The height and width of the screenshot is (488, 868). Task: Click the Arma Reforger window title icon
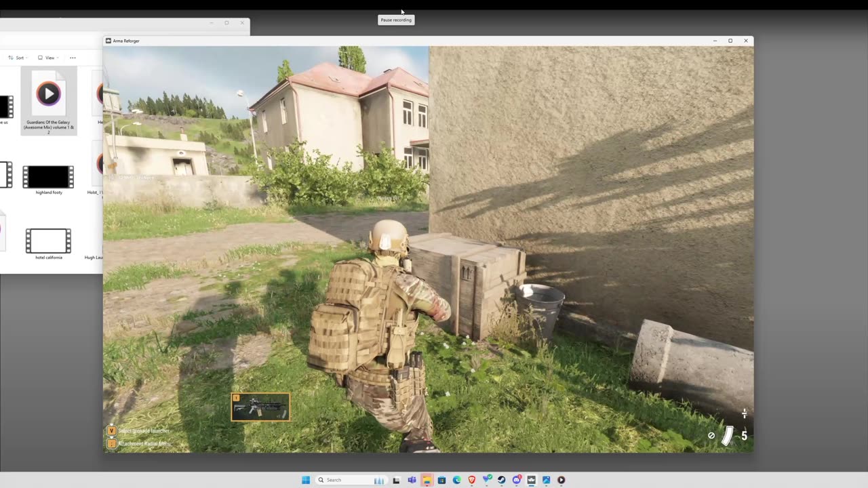tap(108, 41)
